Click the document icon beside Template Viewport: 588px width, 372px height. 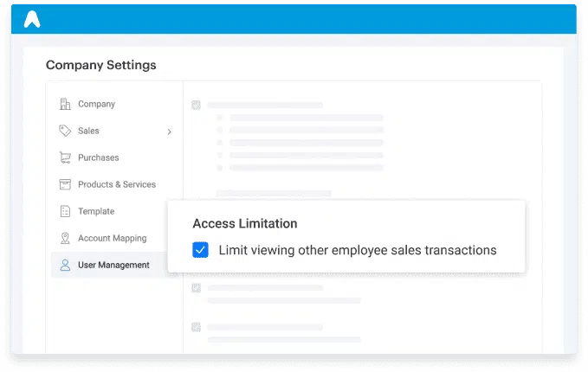click(x=65, y=212)
